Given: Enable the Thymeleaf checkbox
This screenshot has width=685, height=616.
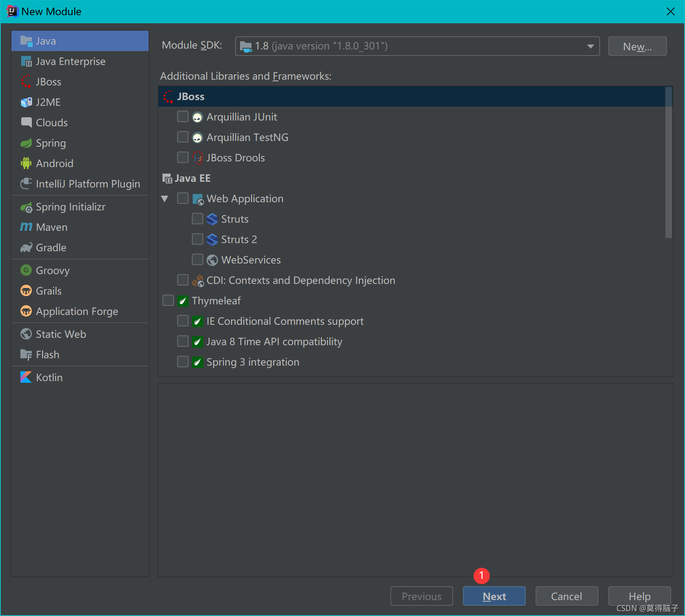Looking at the screenshot, I should pos(168,301).
